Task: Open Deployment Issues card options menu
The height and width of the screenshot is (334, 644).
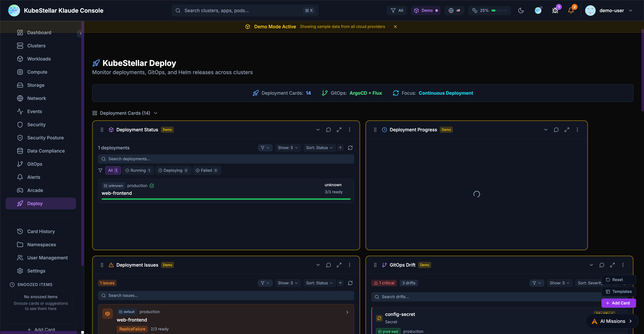Action: [349, 265]
